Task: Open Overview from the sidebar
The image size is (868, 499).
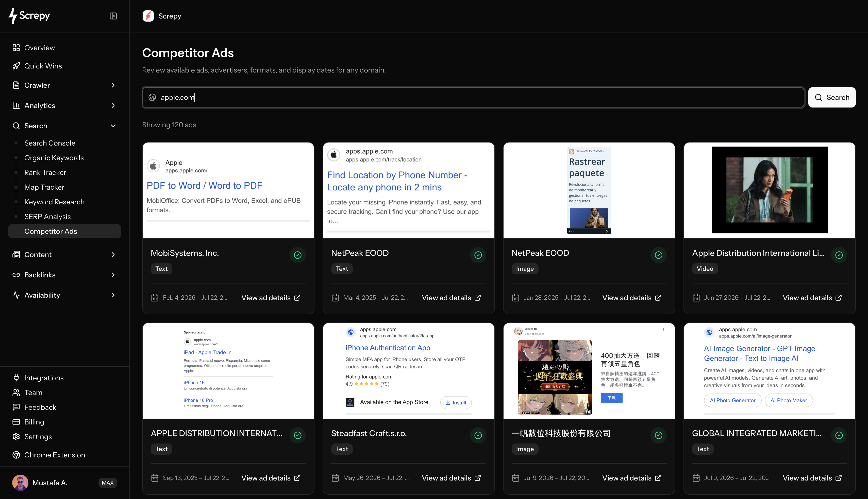Action: point(39,48)
